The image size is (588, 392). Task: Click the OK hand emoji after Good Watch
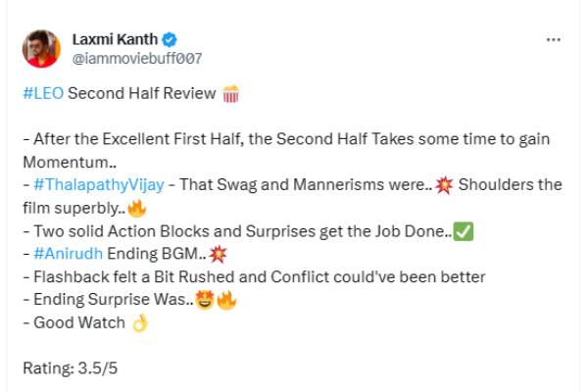tap(139, 324)
